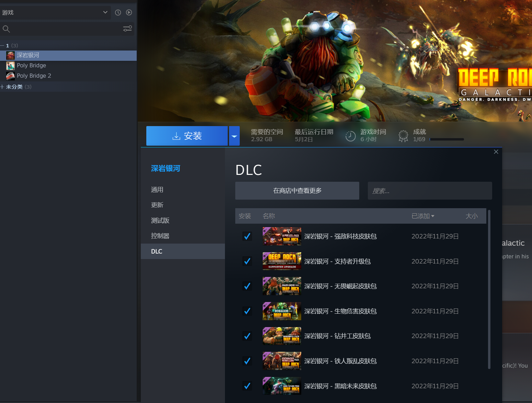Uncheck 无畏崛起皮肤包 DLC install box

tap(247, 286)
